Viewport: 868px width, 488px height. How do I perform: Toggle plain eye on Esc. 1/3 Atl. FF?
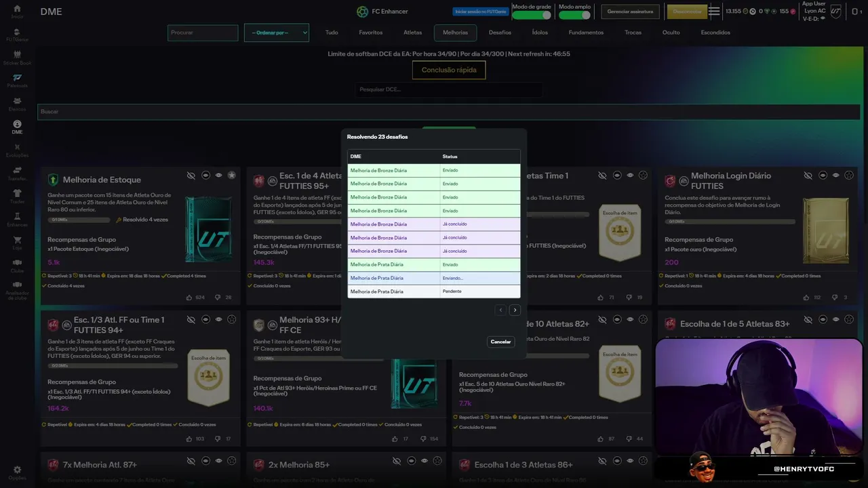tap(218, 319)
